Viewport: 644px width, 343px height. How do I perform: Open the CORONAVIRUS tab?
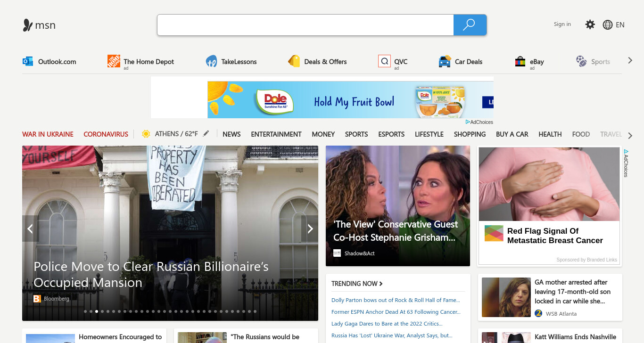[106, 134]
